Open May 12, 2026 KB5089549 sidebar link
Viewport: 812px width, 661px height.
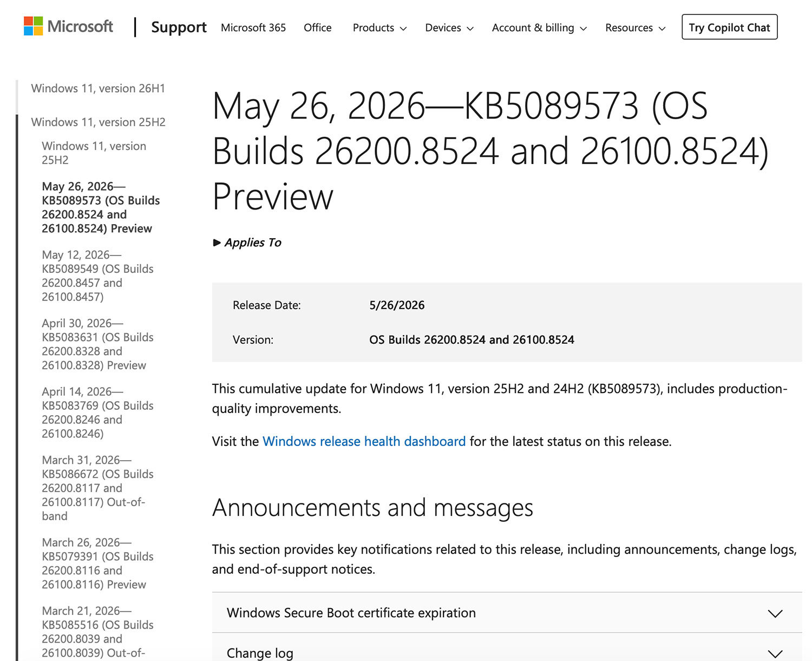pyautogui.click(x=97, y=276)
